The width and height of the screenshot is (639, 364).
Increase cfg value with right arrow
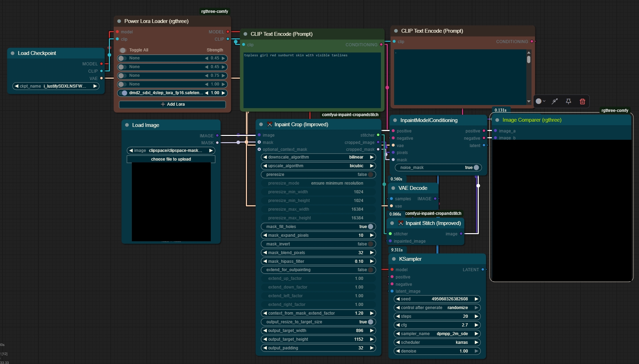pyautogui.click(x=476, y=325)
